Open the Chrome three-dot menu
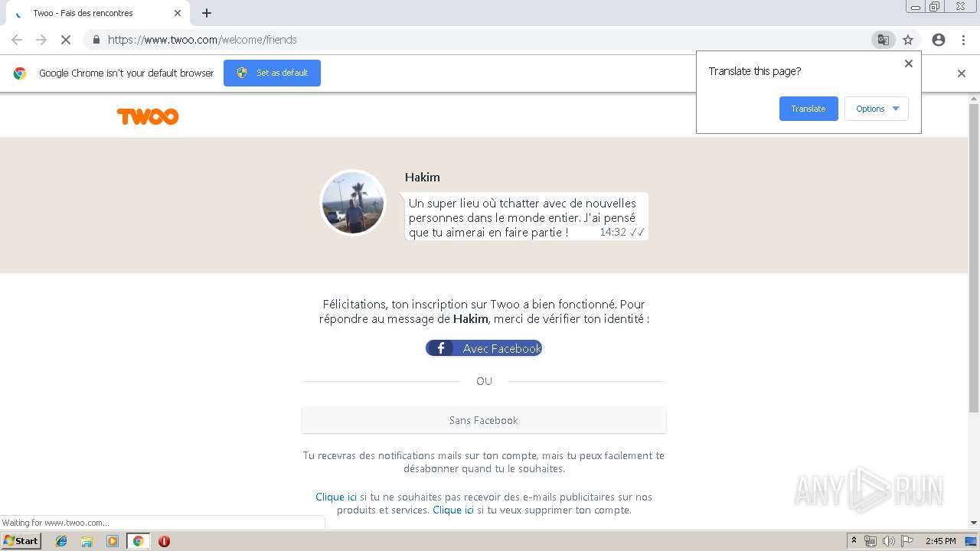The height and width of the screenshot is (551, 980). click(963, 40)
